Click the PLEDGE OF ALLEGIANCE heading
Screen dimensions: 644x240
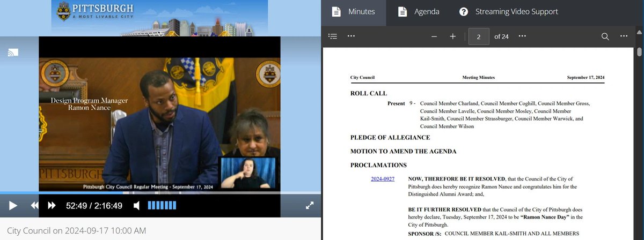click(391, 138)
